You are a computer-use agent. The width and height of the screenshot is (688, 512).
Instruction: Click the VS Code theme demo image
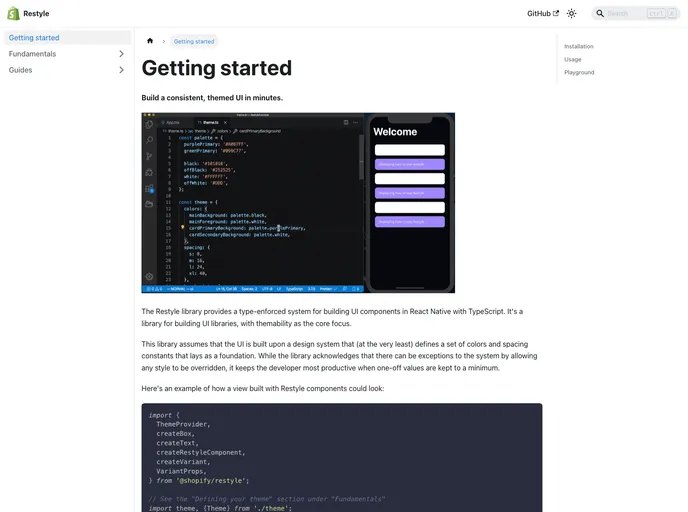tap(298, 203)
